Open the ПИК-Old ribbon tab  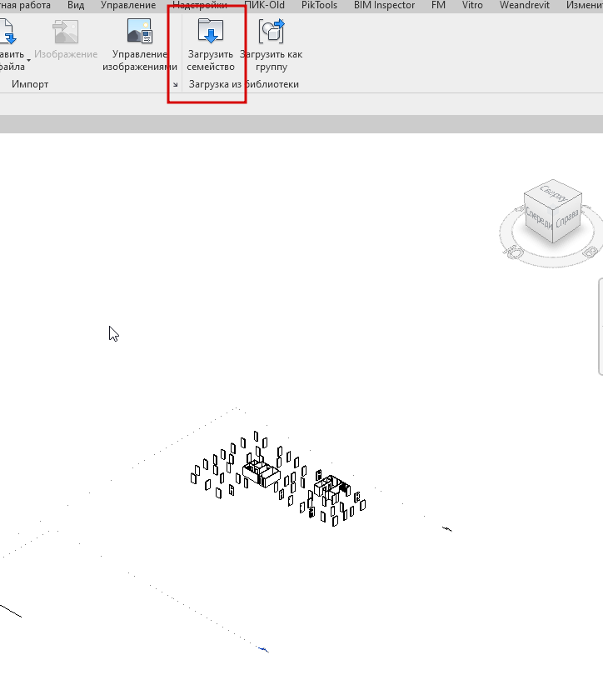point(265,5)
